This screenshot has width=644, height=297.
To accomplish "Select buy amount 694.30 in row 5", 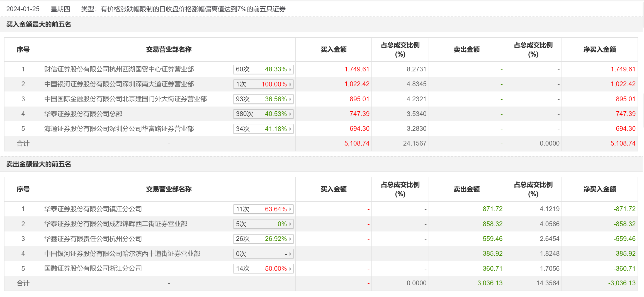I will (359, 129).
